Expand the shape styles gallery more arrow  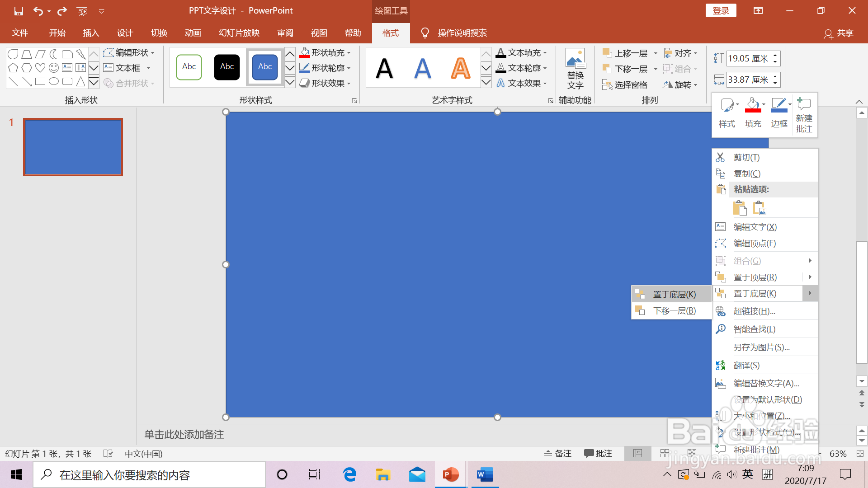(x=290, y=82)
